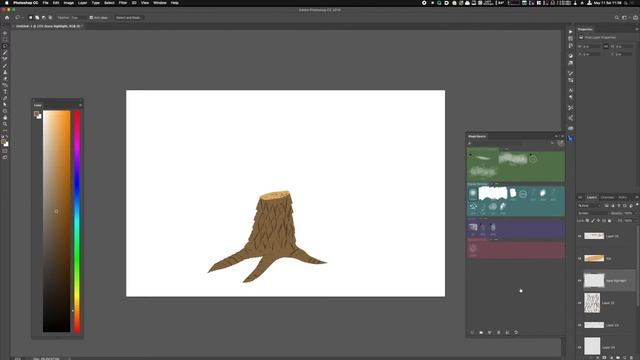Screen dimensions: 640x360
Task: Click the open document title tab
Action: coord(48,26)
